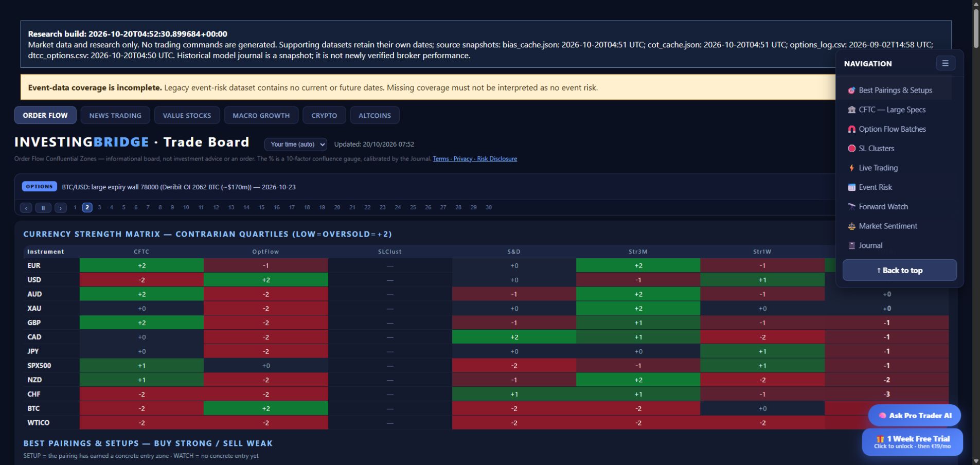The width and height of the screenshot is (980, 465).
Task: Click the Live Trading lightning icon
Action: (x=851, y=168)
